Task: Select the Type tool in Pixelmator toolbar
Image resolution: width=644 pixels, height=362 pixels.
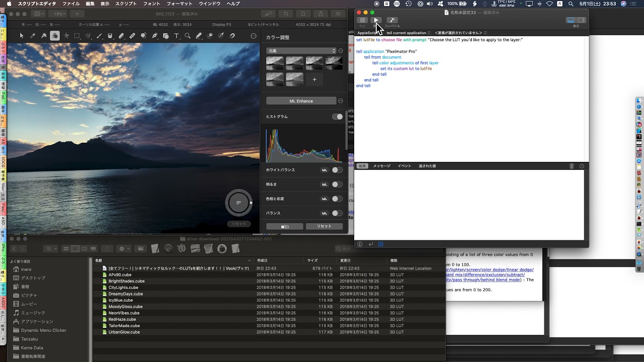Action: [x=177, y=36]
